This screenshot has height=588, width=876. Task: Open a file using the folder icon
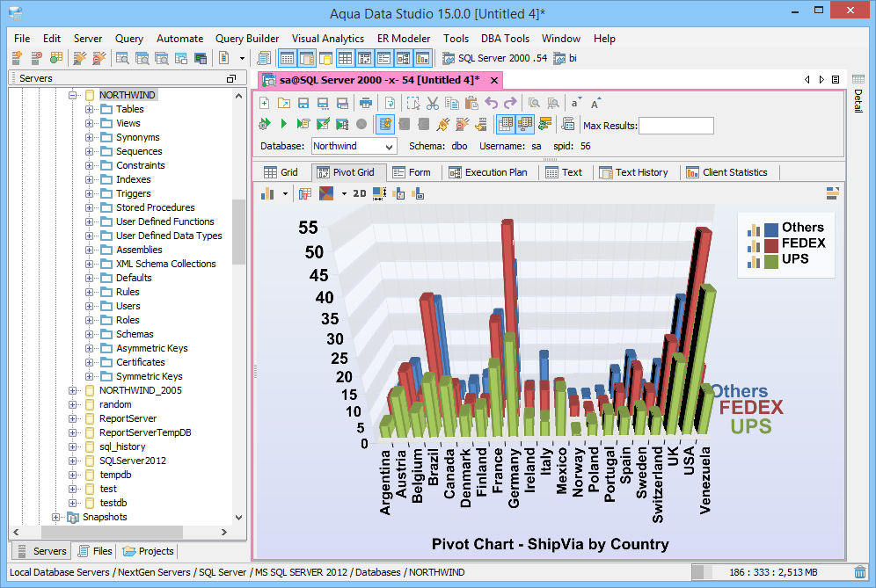[x=284, y=104]
